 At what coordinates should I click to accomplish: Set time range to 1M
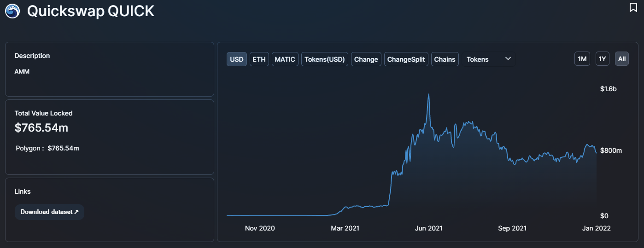582,59
